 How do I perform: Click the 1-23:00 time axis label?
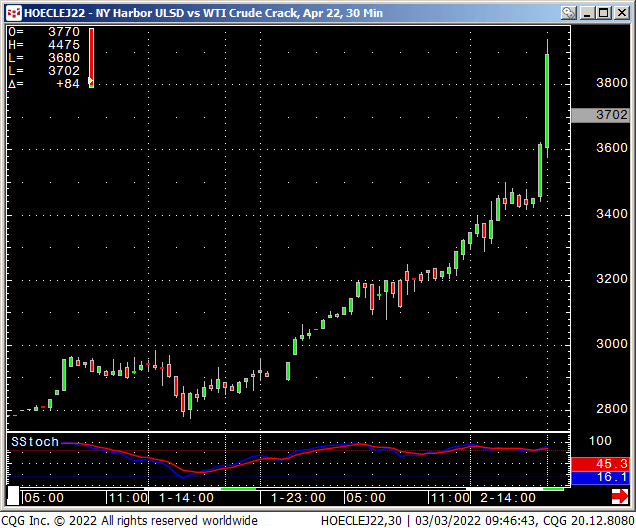298,498
